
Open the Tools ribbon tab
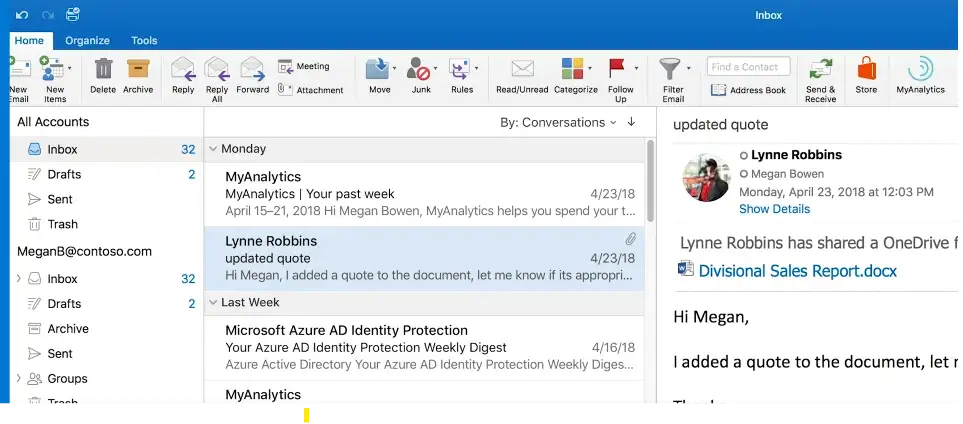click(144, 41)
